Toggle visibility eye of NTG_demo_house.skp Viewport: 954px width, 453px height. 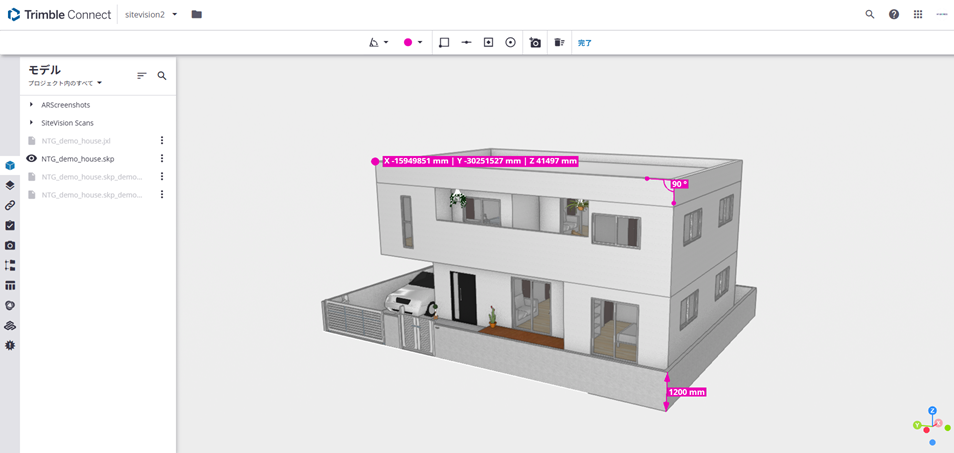[32, 158]
